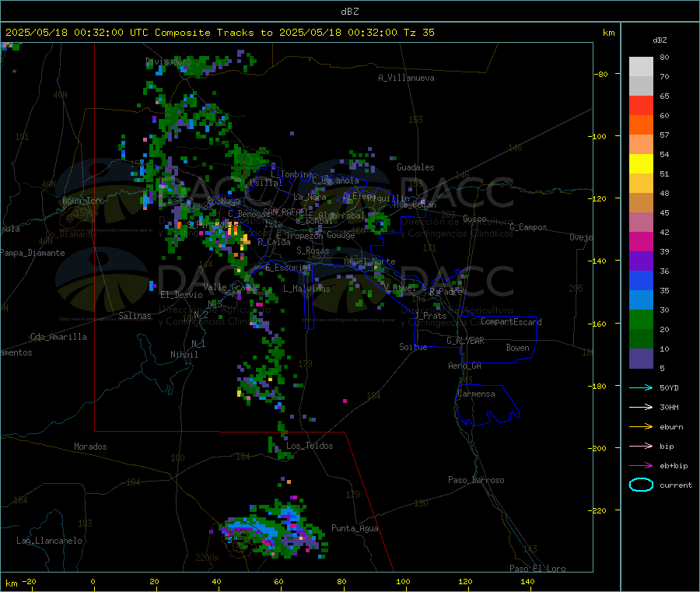Click the 'Cda_Amarilla' map label

point(58,337)
